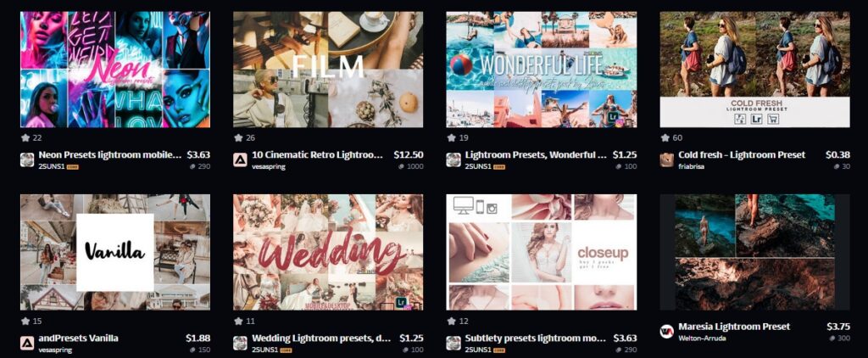This screenshot has height=358, width=868.
Task: Visit vesaspring author link under andPresets Vanilla
Action: point(55,350)
